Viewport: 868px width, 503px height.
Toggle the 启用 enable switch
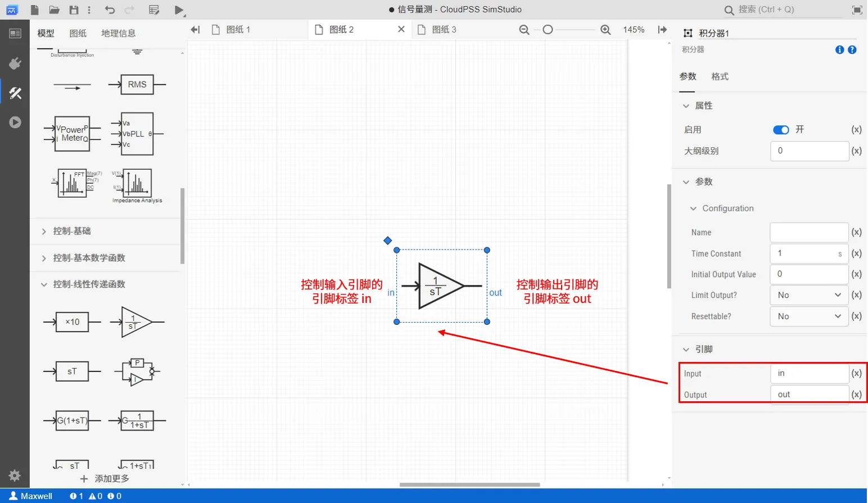pyautogui.click(x=781, y=130)
